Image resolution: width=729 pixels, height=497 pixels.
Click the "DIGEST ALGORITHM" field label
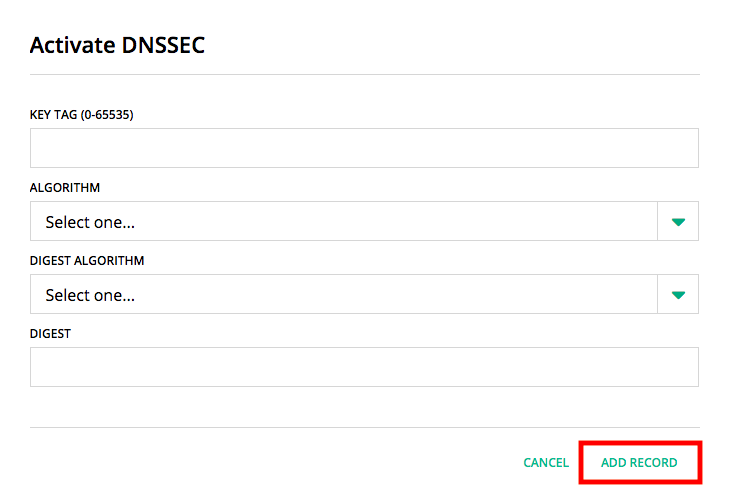87,261
